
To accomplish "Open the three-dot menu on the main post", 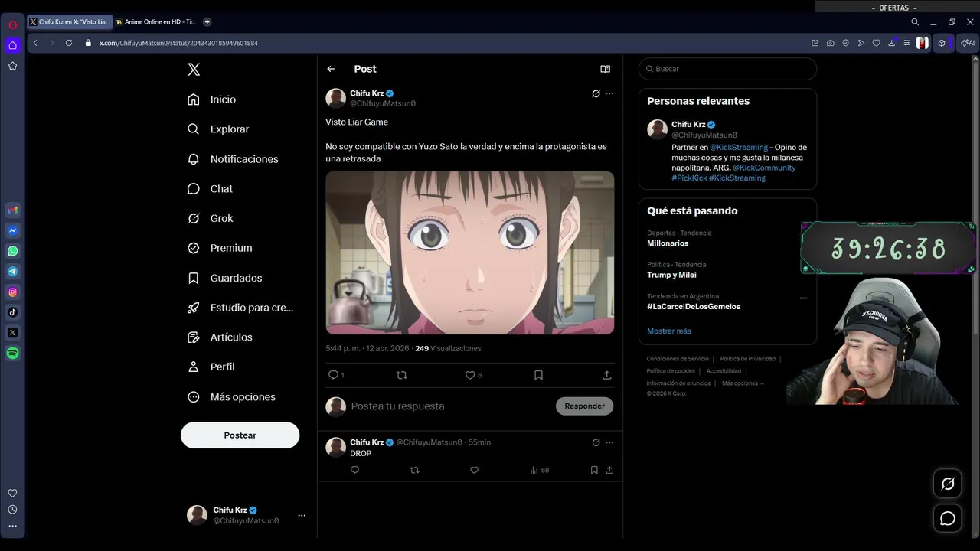I will tap(609, 93).
